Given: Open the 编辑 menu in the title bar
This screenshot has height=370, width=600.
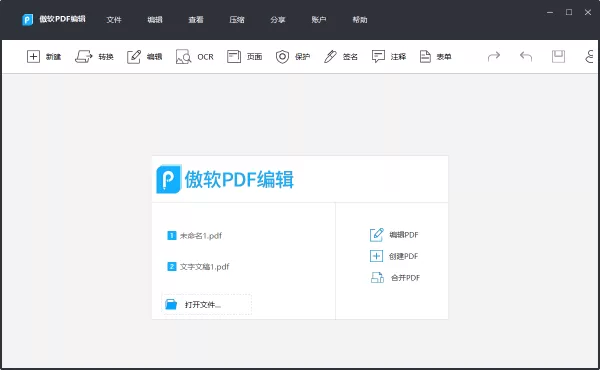Looking at the screenshot, I should pyautogui.click(x=155, y=20).
